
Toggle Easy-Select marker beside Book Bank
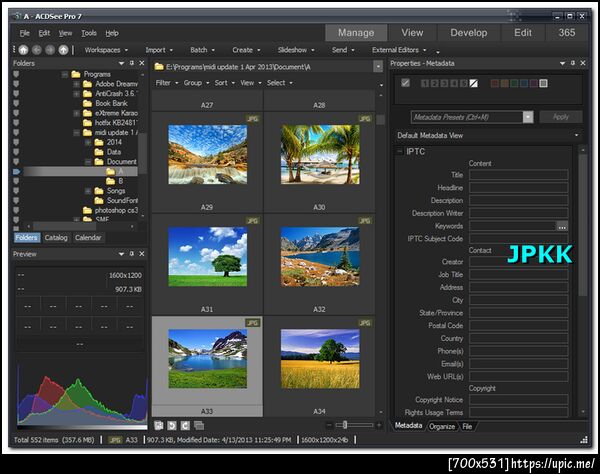pyautogui.click(x=16, y=103)
